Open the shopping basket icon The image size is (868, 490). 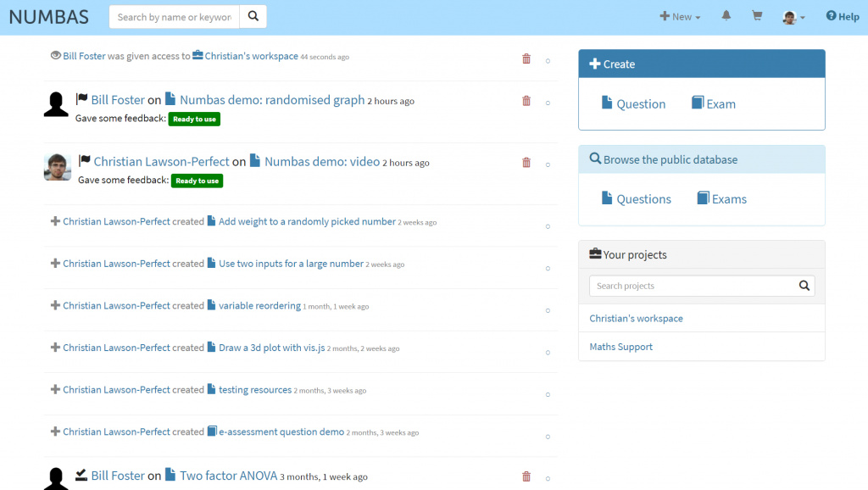757,16
